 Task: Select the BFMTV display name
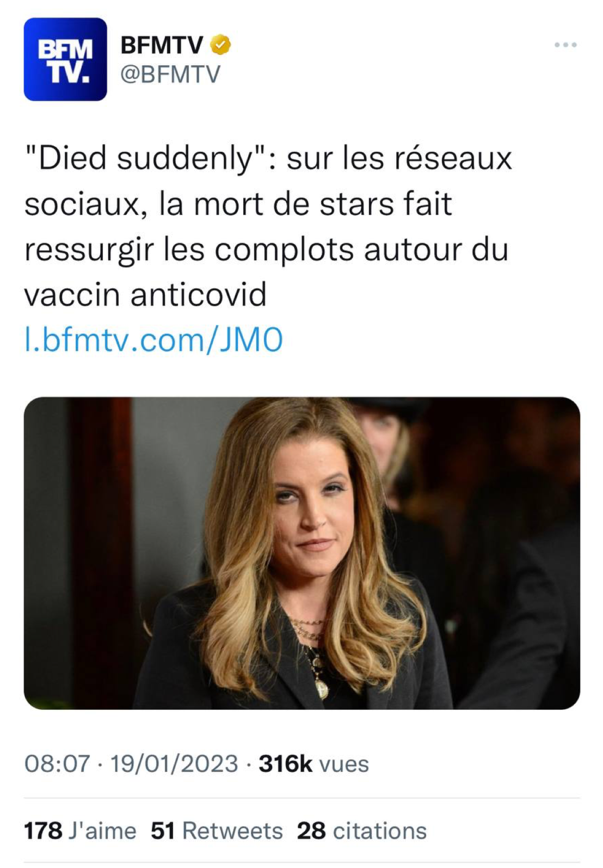tap(162, 45)
